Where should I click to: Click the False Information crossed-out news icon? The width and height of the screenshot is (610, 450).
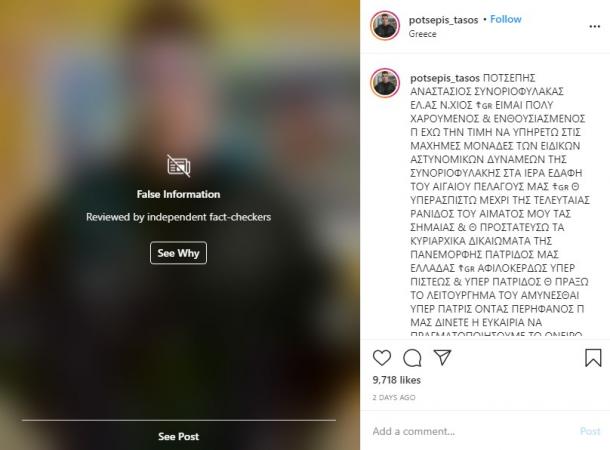pos(179,166)
